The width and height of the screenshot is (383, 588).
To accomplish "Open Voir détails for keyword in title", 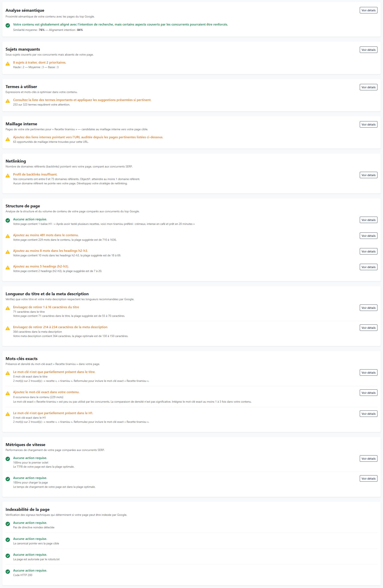I will click(x=368, y=373).
